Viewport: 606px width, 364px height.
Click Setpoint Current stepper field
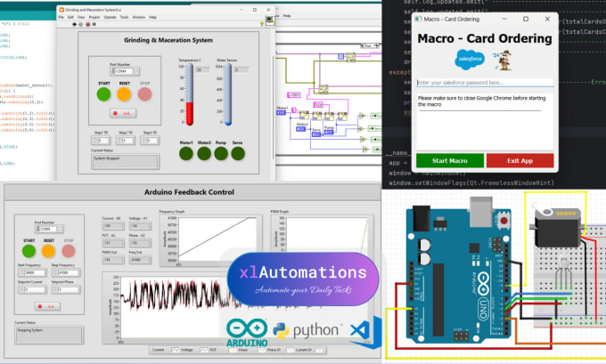coord(32,289)
